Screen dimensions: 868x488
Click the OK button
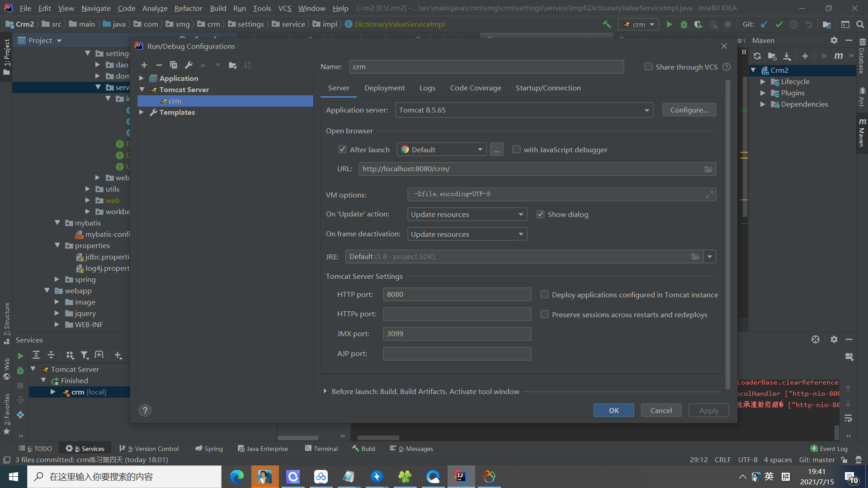(613, 410)
